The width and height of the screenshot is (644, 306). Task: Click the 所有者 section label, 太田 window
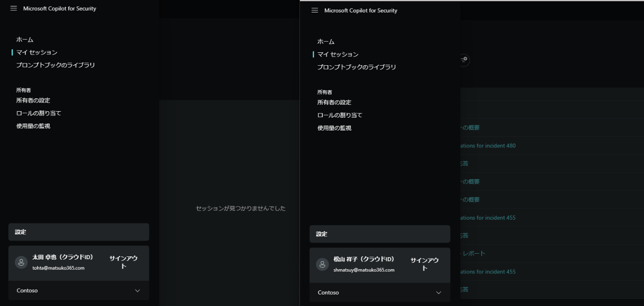(x=23, y=90)
